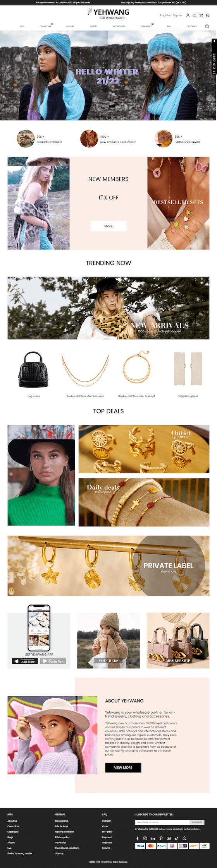
Task: Open the WhatsApp icon in footer
Action: [x=184, y=838]
